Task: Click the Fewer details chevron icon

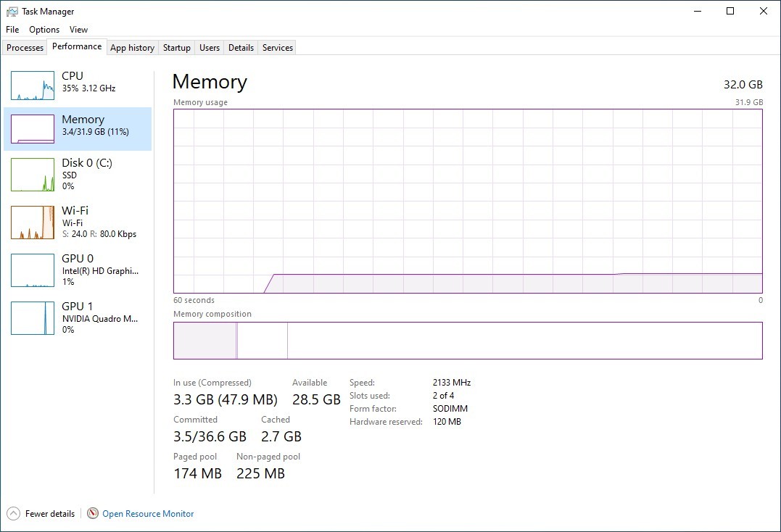Action: tap(14, 514)
